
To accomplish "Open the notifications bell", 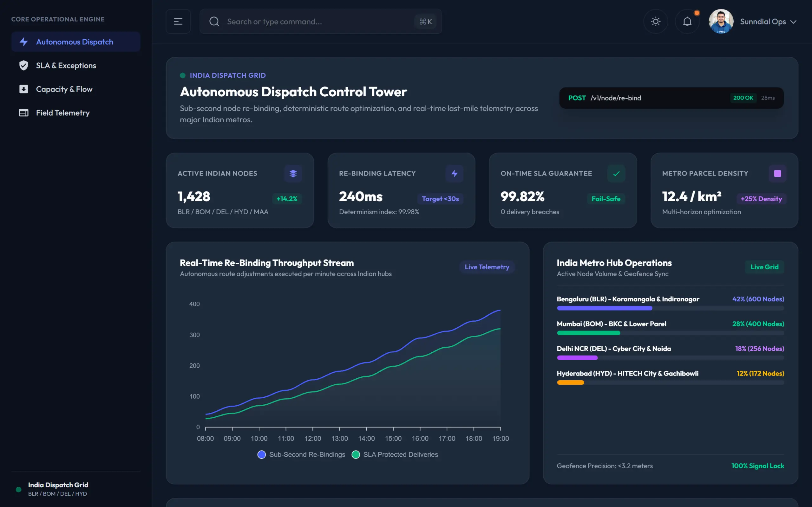I will (687, 22).
